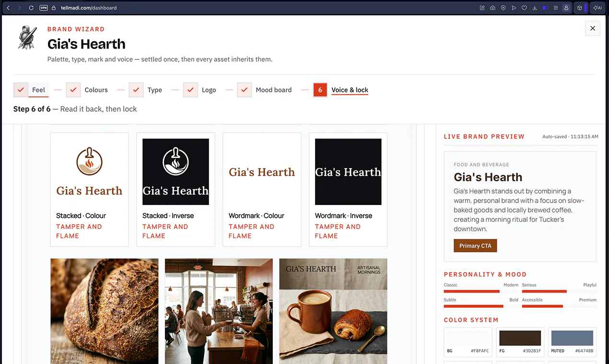Screen dimensions: 609x364
Task: Go back using the browser back arrow
Action: tap(8, 8)
